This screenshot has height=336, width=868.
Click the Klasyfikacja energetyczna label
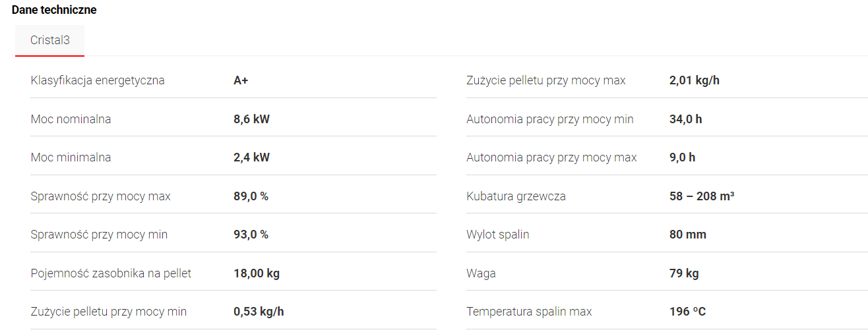click(x=98, y=80)
